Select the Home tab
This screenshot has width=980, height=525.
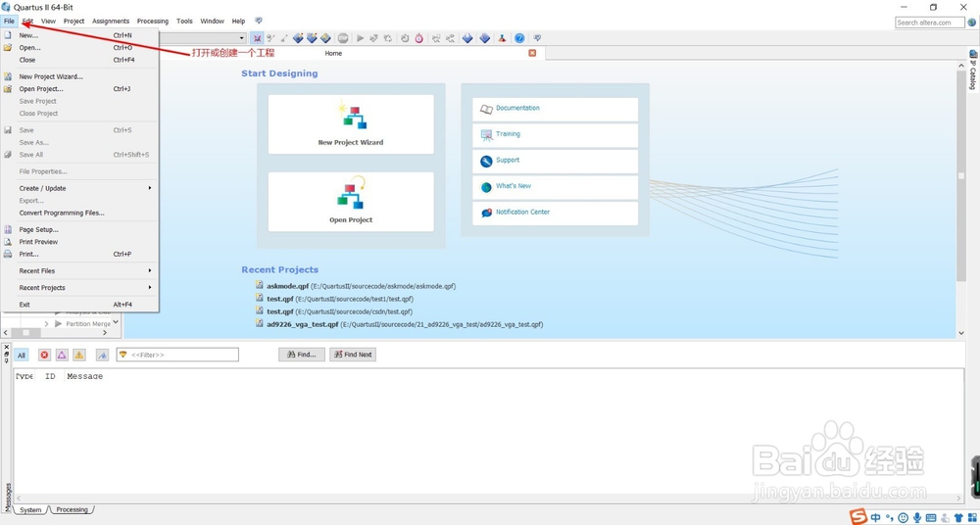(x=334, y=53)
